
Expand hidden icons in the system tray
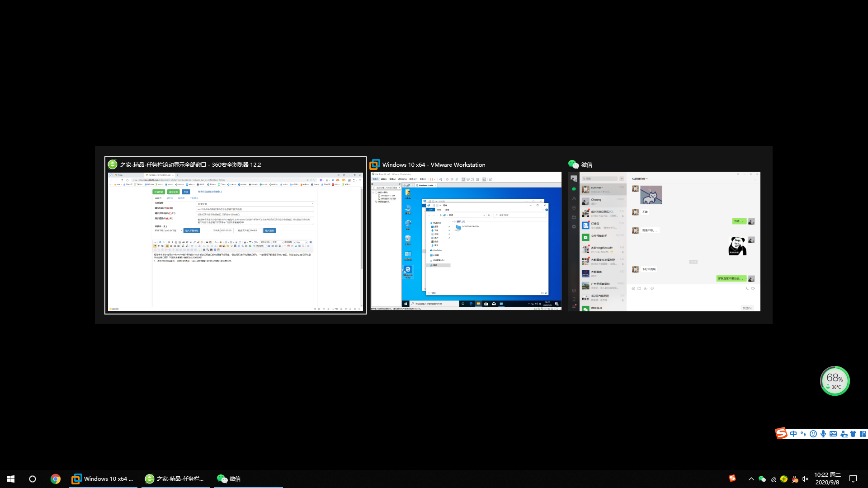pyautogui.click(x=751, y=479)
